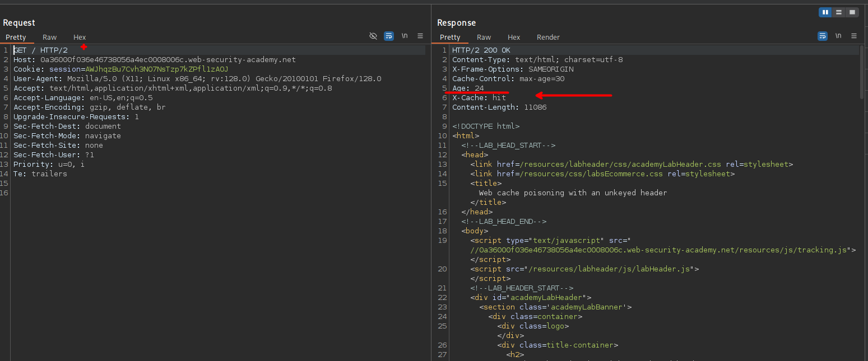The height and width of the screenshot is (361, 868).
Task: Click the Response panel vertical scrollbar
Action: pos(862,73)
